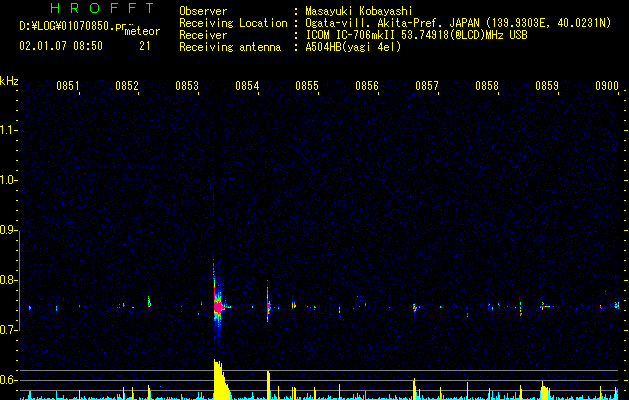Click the 0851 time axis marker
Viewport: 629px width, 400px height.
coord(67,85)
